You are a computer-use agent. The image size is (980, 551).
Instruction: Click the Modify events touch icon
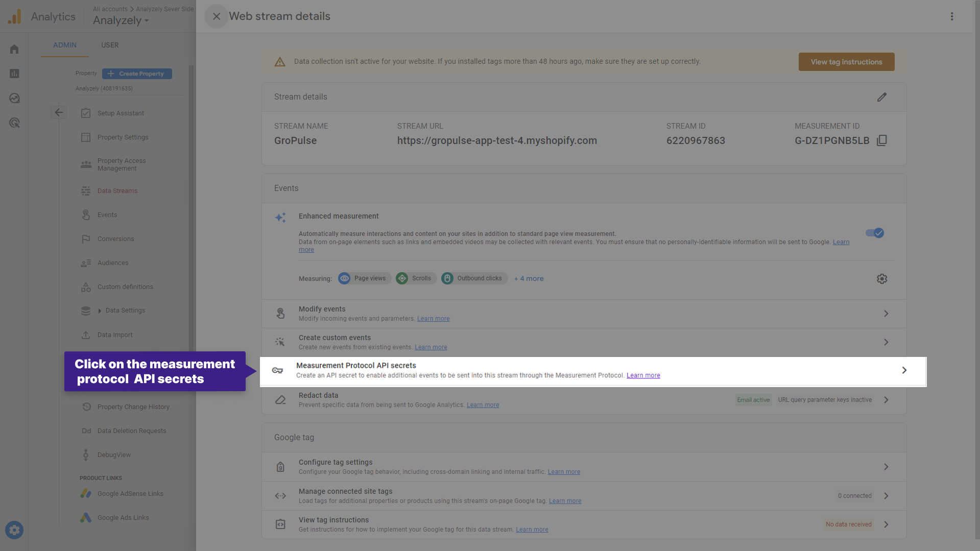pos(280,314)
